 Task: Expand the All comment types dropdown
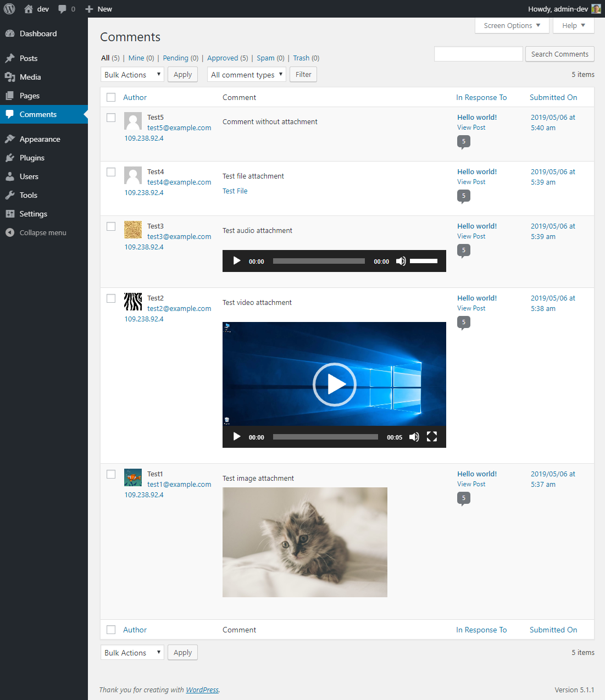pyautogui.click(x=247, y=75)
